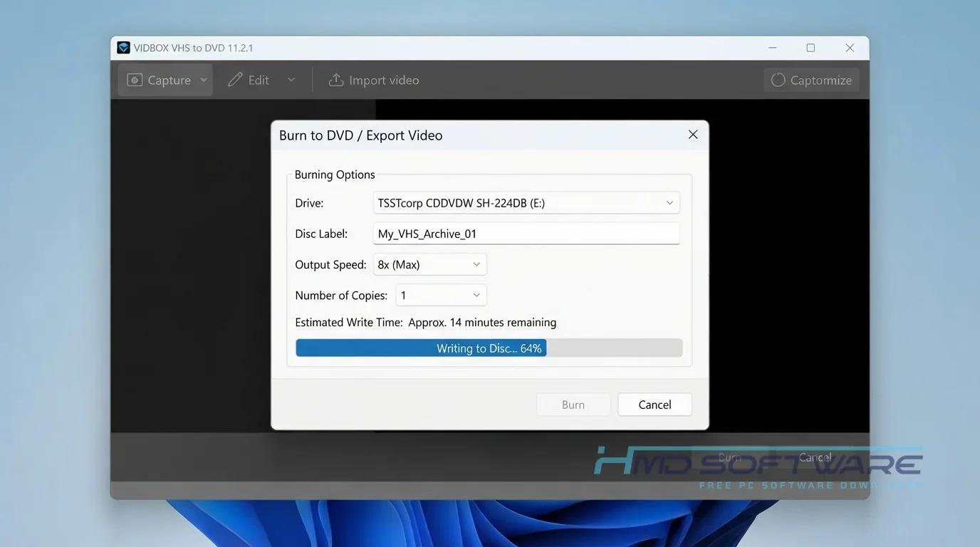Click the Writing to Disc progress bar

click(x=489, y=348)
